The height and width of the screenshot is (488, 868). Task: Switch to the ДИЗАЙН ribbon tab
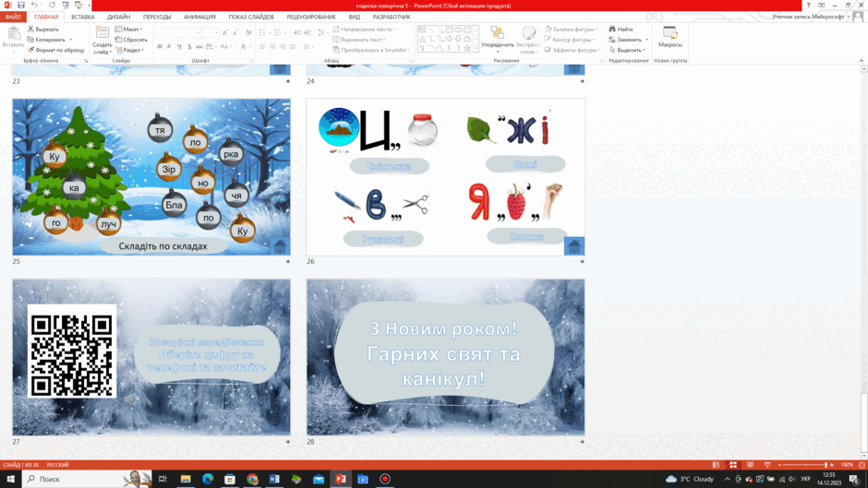tap(118, 18)
